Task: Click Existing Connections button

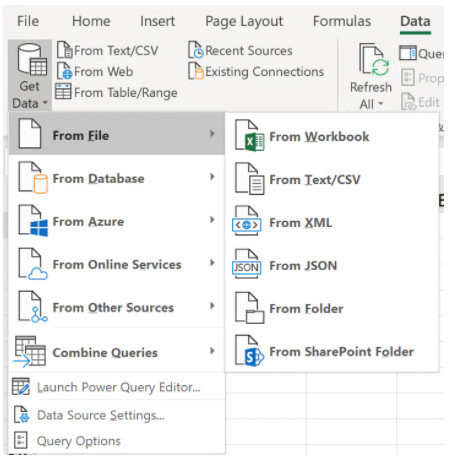Action: (x=256, y=71)
